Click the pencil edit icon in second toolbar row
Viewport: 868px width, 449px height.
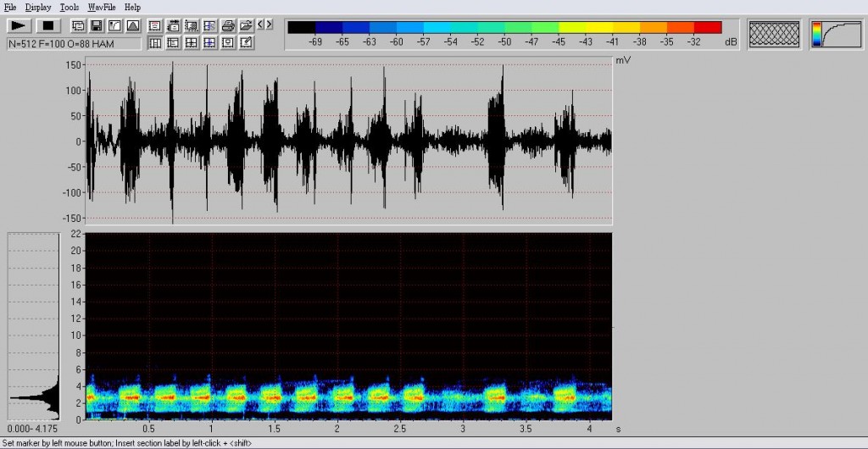[246, 42]
